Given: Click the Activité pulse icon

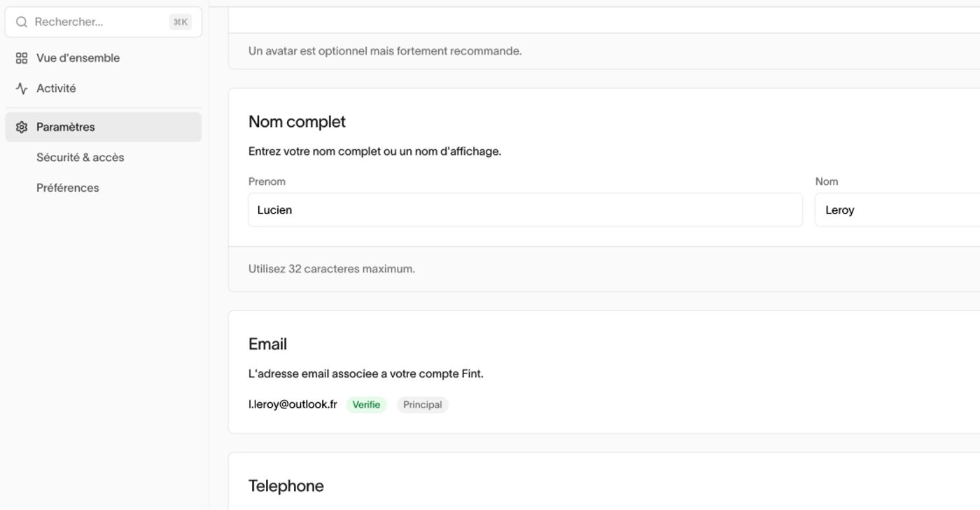Looking at the screenshot, I should coord(22,88).
